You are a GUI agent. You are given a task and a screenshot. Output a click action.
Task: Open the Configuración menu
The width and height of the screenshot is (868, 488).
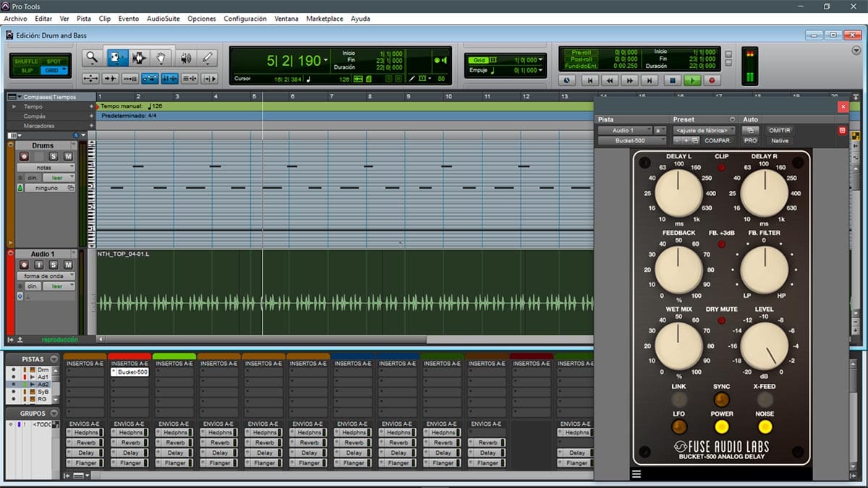[x=245, y=19]
